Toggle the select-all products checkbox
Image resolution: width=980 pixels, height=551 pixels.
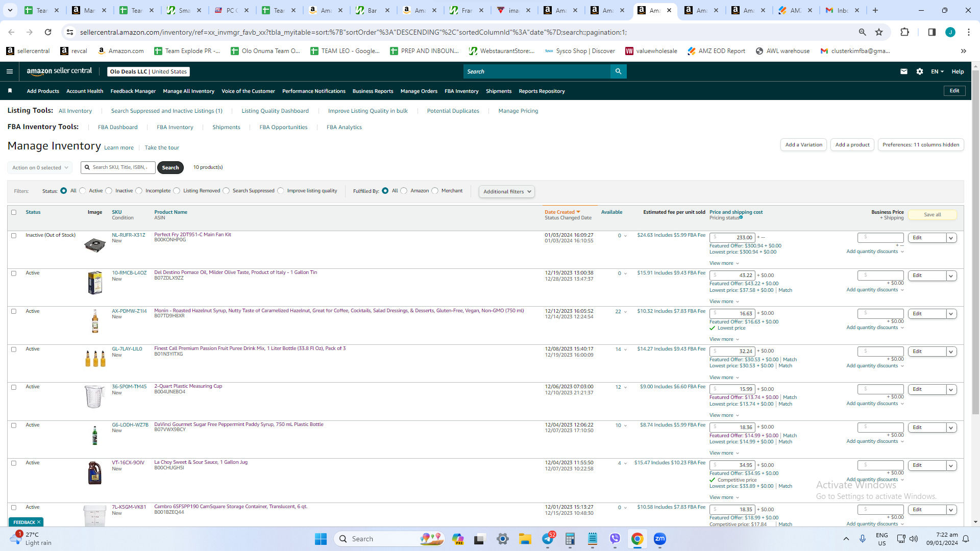[x=14, y=212]
